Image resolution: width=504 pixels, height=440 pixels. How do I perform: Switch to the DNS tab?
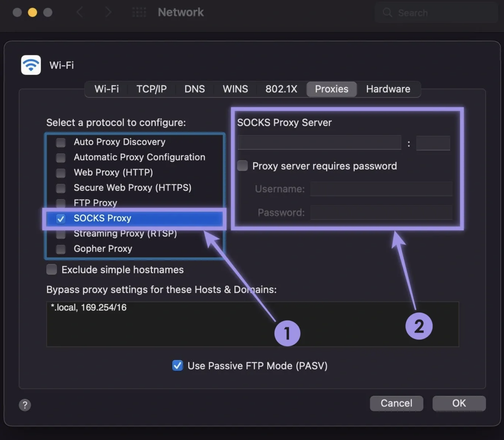[195, 89]
